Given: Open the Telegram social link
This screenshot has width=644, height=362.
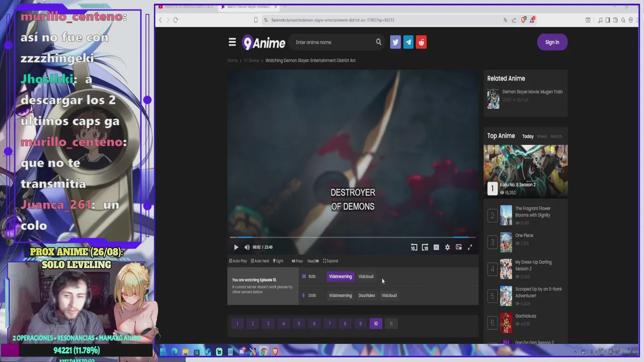Looking at the screenshot, I should [409, 42].
